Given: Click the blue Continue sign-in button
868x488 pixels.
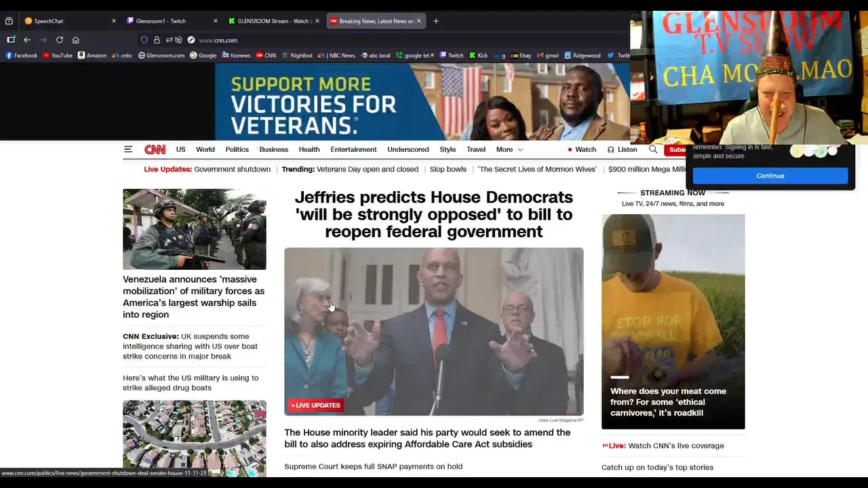Looking at the screenshot, I should pyautogui.click(x=770, y=176).
